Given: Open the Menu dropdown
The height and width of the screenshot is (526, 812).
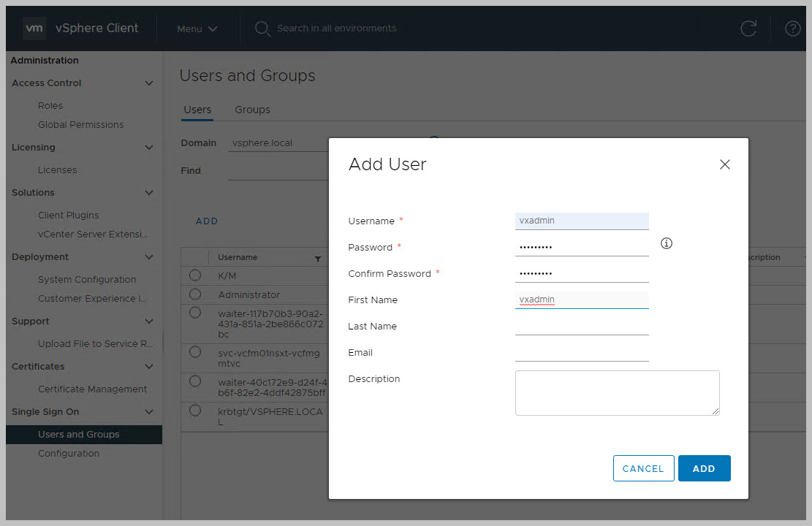Looking at the screenshot, I should (197, 28).
